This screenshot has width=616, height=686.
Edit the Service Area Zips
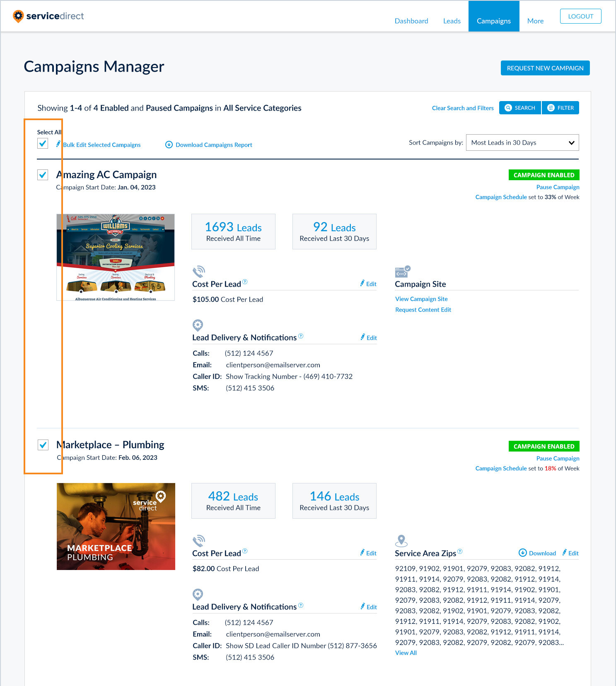coord(570,553)
